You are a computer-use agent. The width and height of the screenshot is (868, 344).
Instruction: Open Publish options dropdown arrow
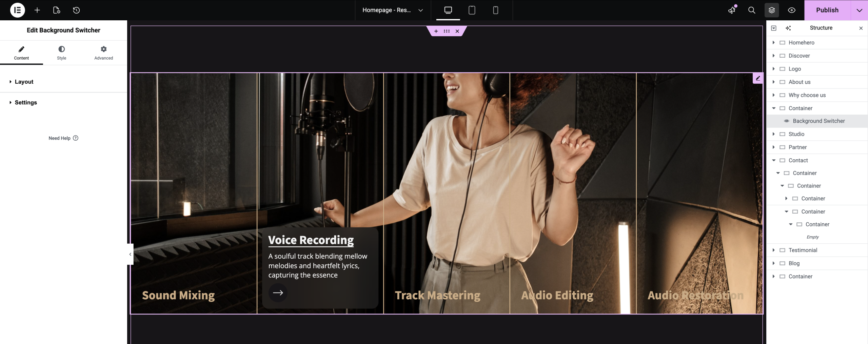click(x=859, y=10)
